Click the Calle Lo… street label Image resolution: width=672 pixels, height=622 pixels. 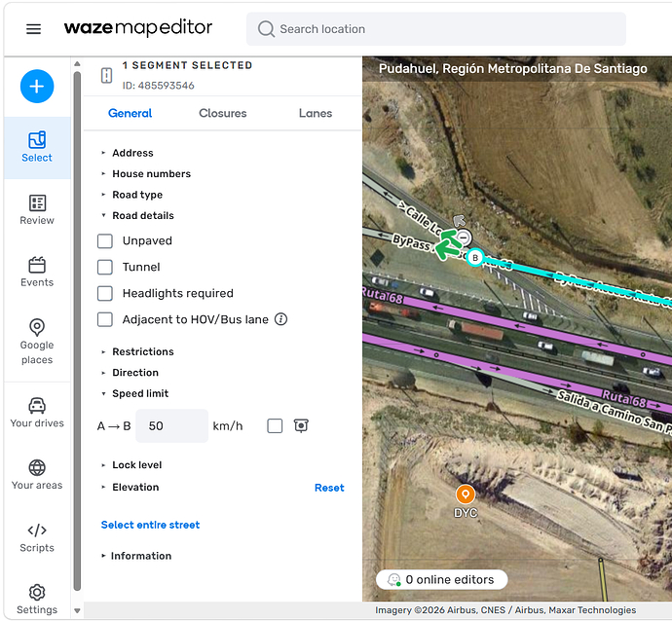(420, 219)
